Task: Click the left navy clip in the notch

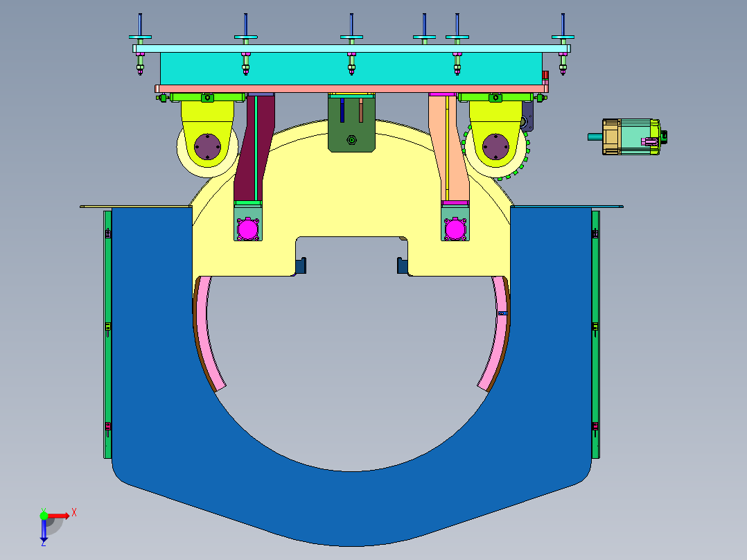Action: [301, 265]
